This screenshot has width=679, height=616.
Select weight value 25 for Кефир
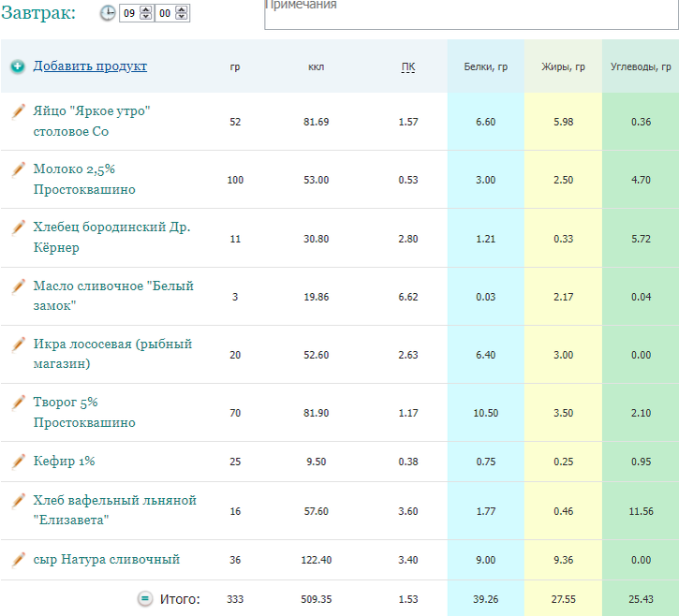click(x=235, y=462)
